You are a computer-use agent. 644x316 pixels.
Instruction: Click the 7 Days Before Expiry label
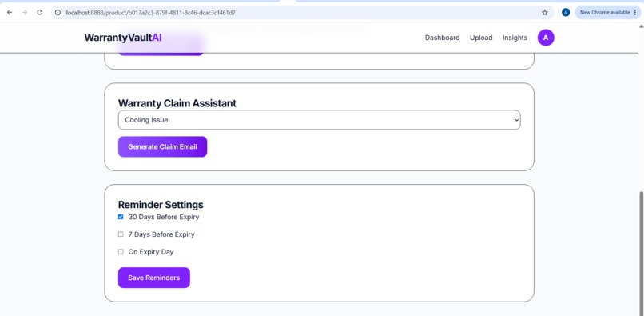(x=161, y=234)
